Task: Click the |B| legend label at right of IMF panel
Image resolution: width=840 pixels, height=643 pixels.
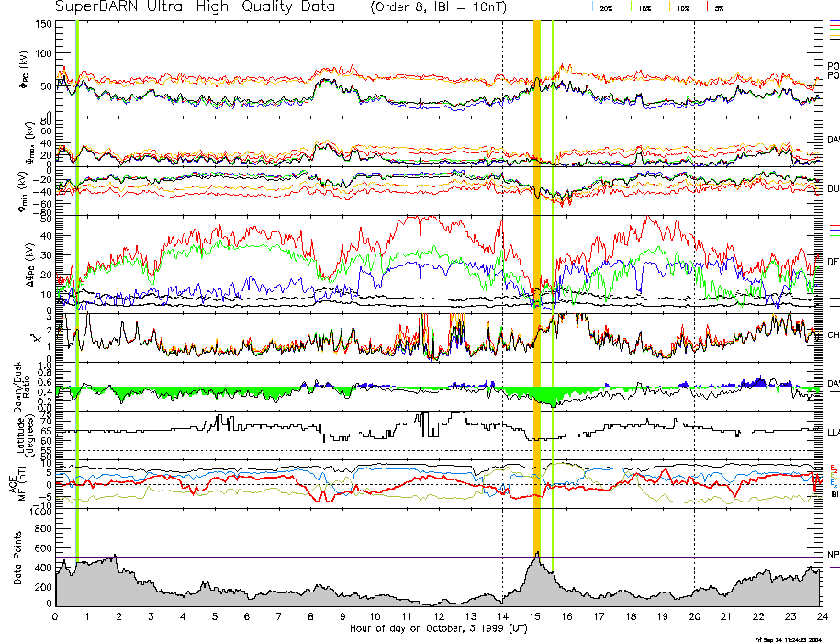Action: click(834, 494)
